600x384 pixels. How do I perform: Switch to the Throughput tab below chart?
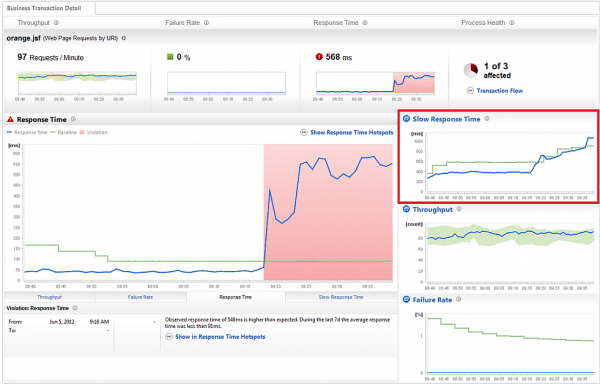pyautogui.click(x=49, y=297)
